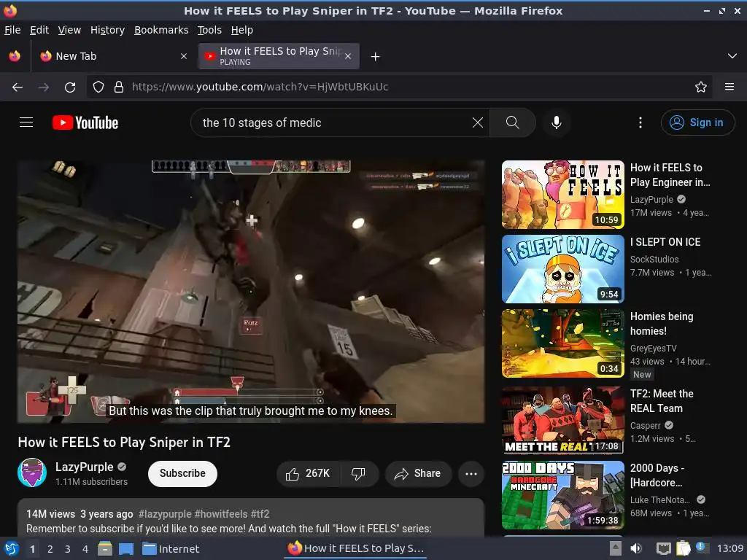The image size is (747, 560).
Task: Open the Internet taskbar item
Action: [x=171, y=548]
